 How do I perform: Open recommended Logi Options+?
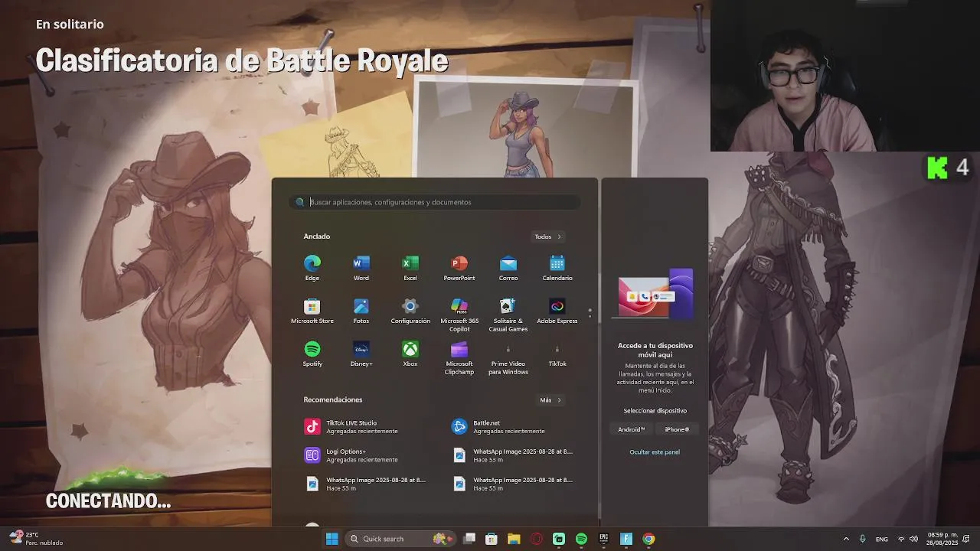(x=361, y=455)
